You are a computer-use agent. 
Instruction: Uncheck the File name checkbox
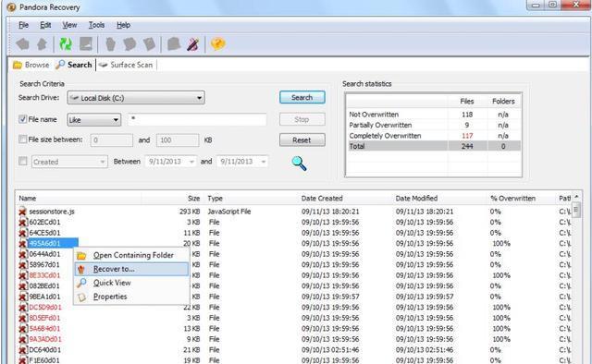22,119
